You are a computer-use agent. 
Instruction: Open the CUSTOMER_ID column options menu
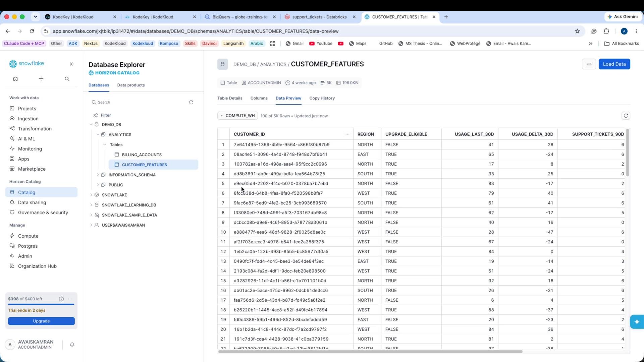click(347, 134)
